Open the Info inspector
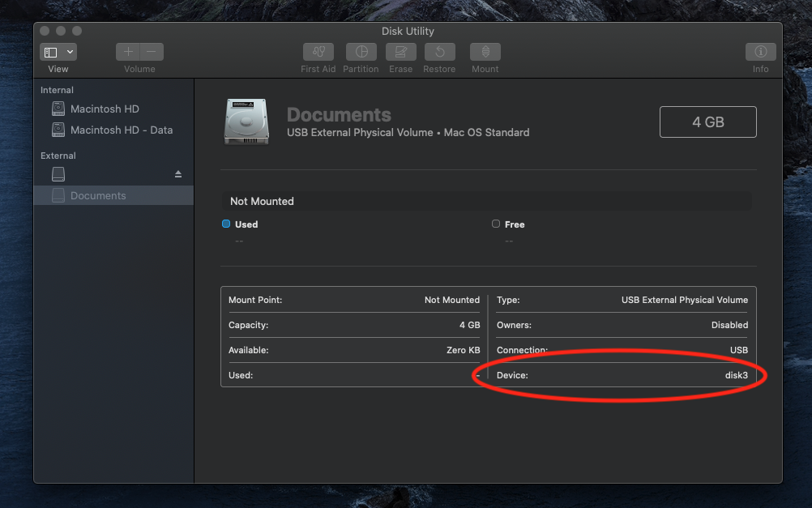 tap(760, 52)
